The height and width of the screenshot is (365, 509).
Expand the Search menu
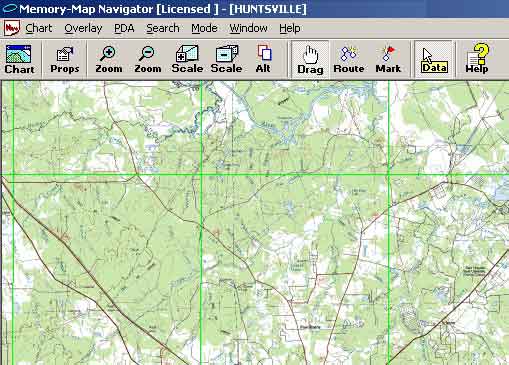163,28
